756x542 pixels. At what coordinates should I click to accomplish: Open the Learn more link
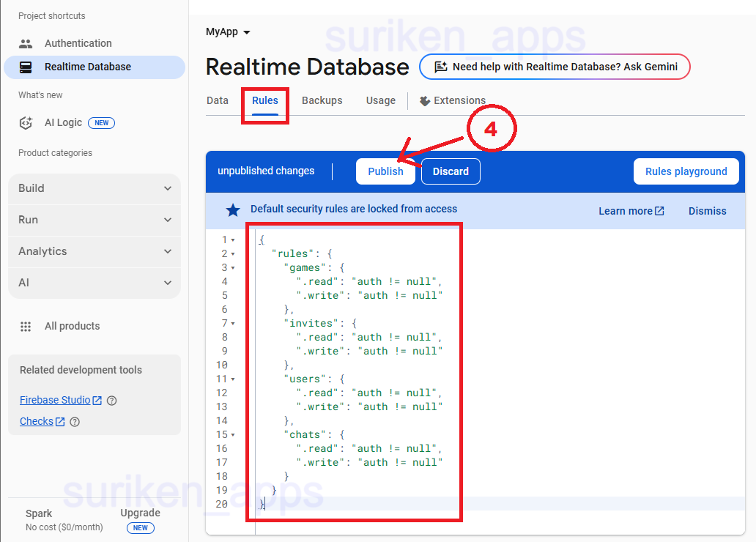(x=631, y=211)
